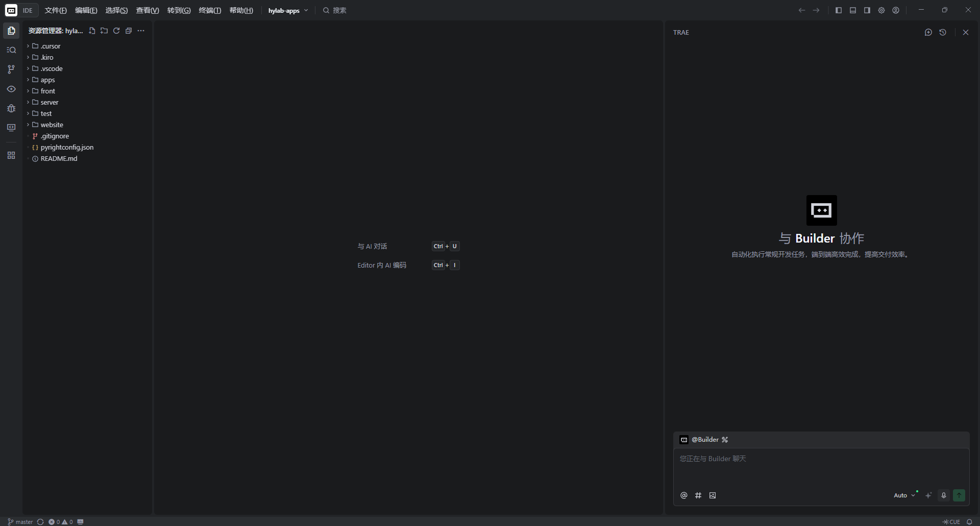
Task: Toggle the primary sidebar visibility
Action: 838,10
